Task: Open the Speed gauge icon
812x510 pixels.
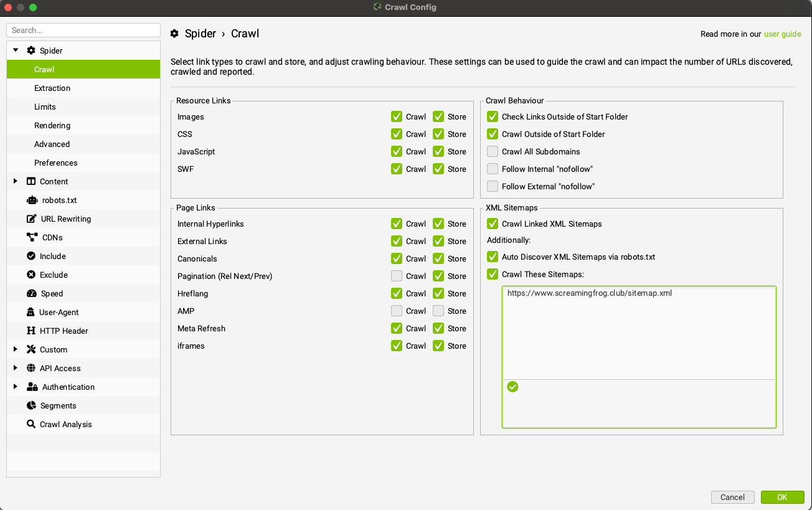Action: 32,293
